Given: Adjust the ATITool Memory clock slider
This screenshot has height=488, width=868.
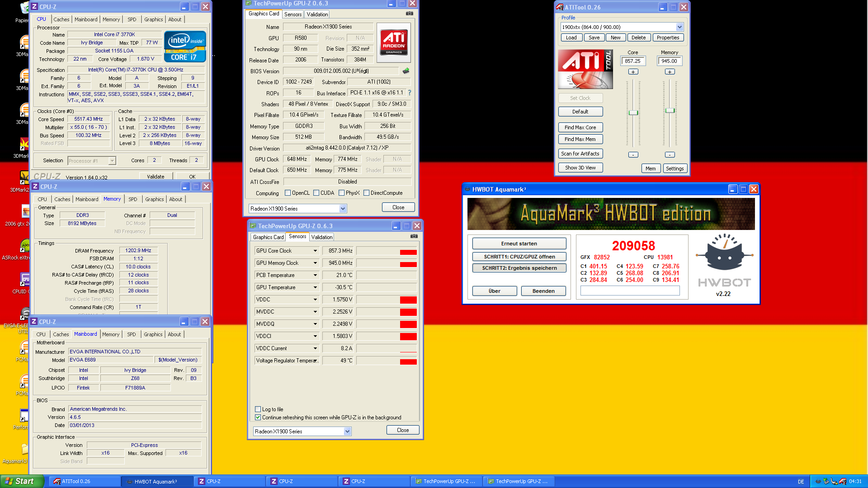Looking at the screenshot, I should pyautogui.click(x=670, y=111).
